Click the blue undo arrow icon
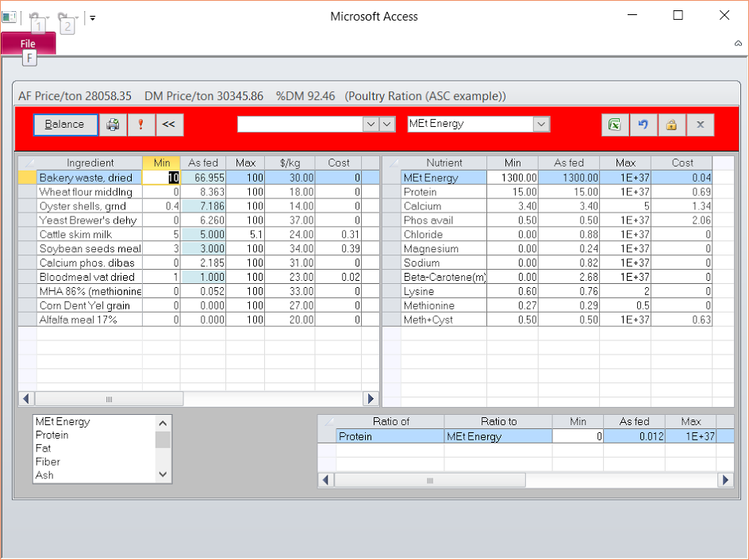 click(643, 125)
